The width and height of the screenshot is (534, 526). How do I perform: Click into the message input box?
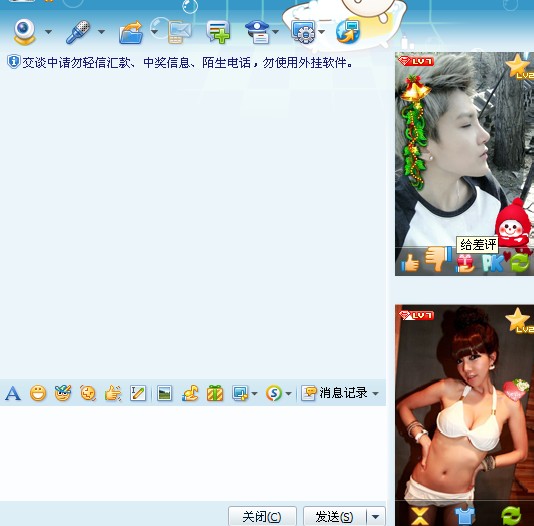(193, 453)
